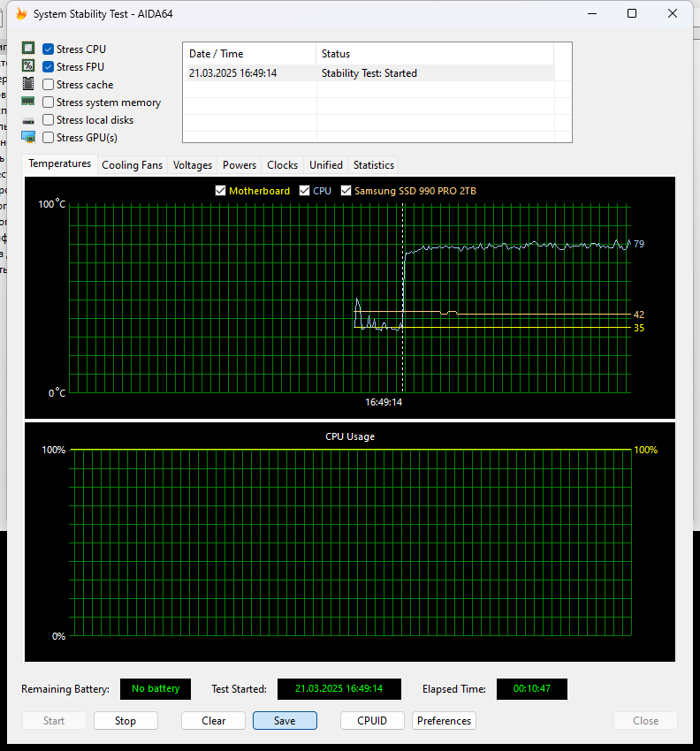Open the Clocks tab
This screenshot has height=751, width=700.
point(282,165)
